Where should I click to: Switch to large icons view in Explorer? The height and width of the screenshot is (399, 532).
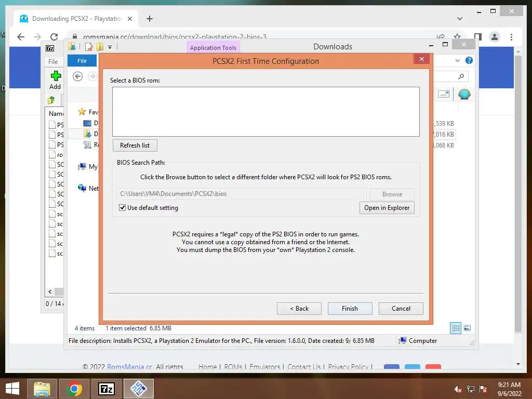(467, 328)
